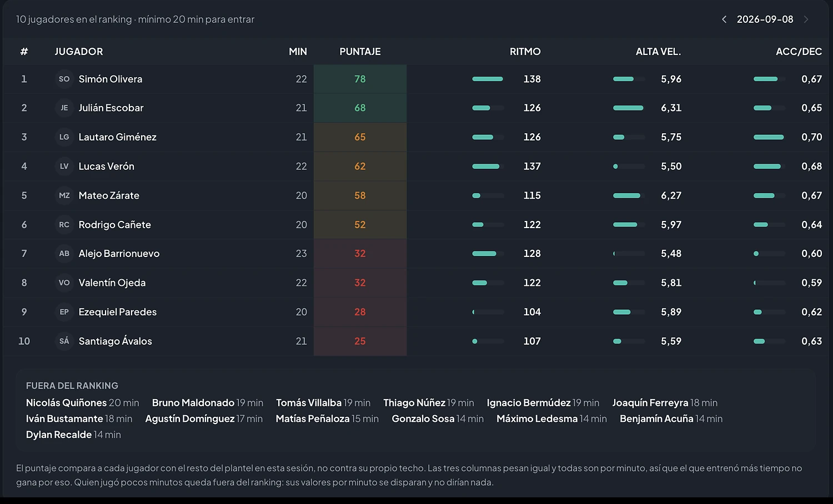Click the EP avatar for Ezequiel Paredes
Screen dimensions: 833x504
pyautogui.click(x=64, y=312)
